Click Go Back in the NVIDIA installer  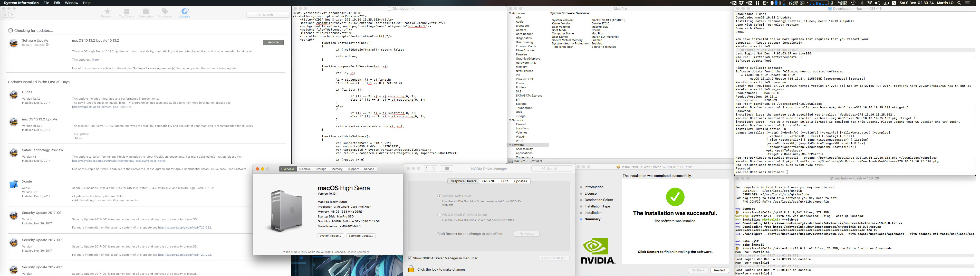(698, 270)
